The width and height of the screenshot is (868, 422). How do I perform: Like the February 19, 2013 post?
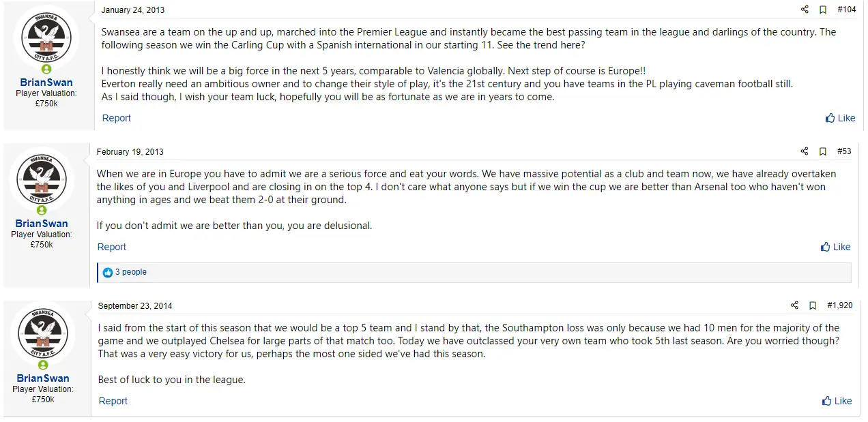click(x=836, y=247)
